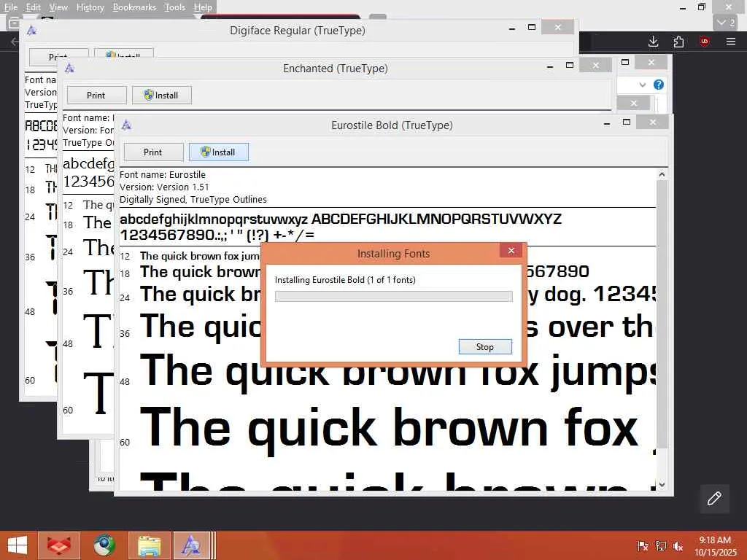Close the Installing Fonts dialog

[511, 251]
